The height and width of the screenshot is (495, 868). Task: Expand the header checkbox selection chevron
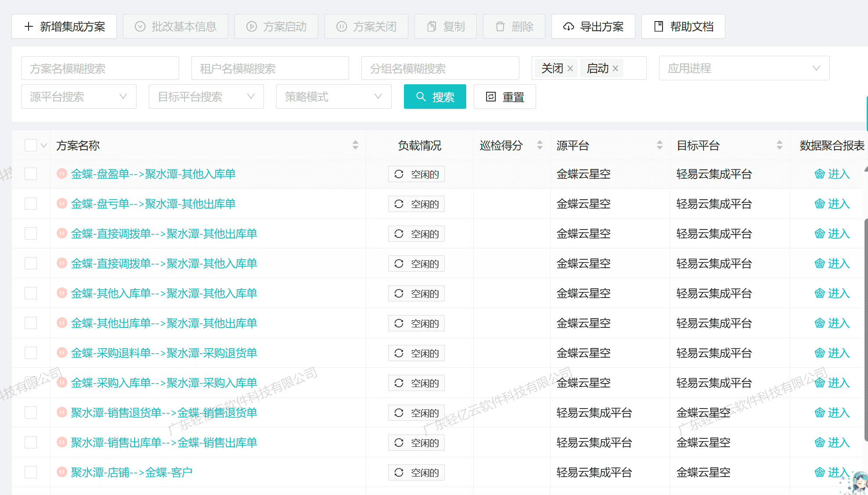43,146
